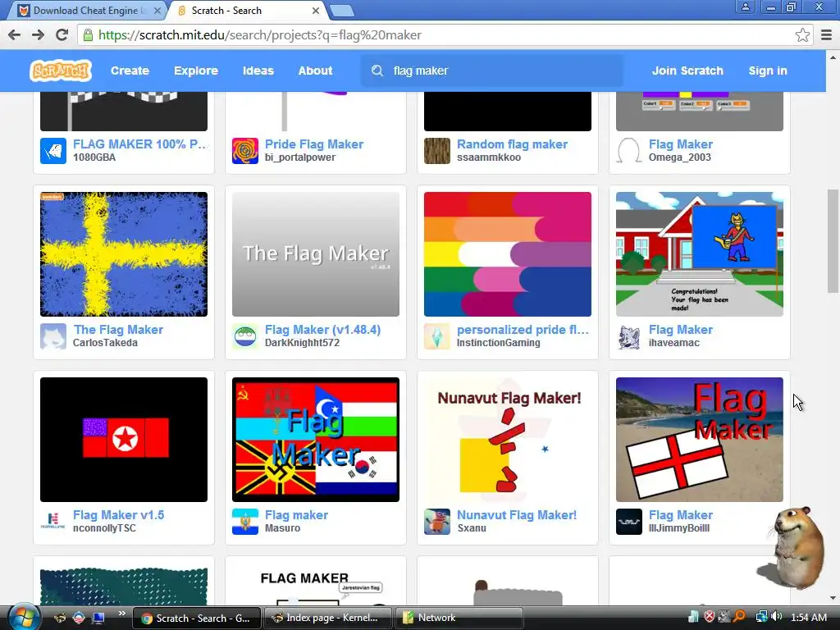This screenshot has width=840, height=630.
Task: Open North Korea style flag thumbnail
Action: click(x=124, y=440)
